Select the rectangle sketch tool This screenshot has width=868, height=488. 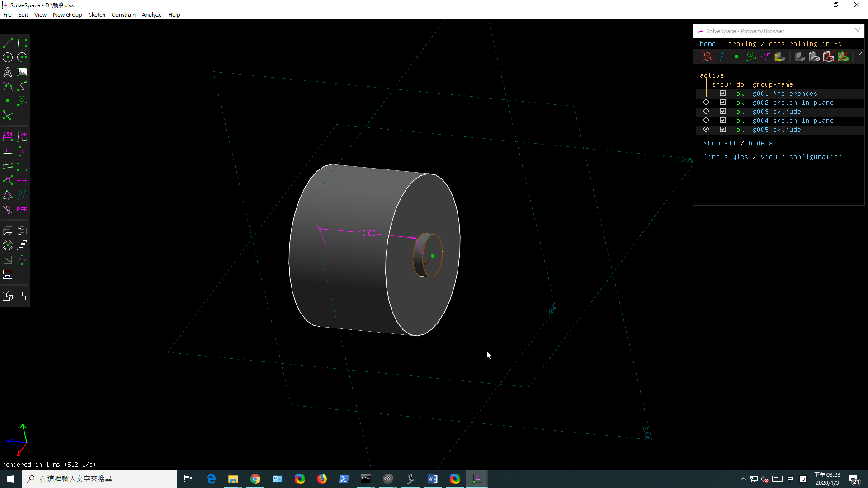22,43
